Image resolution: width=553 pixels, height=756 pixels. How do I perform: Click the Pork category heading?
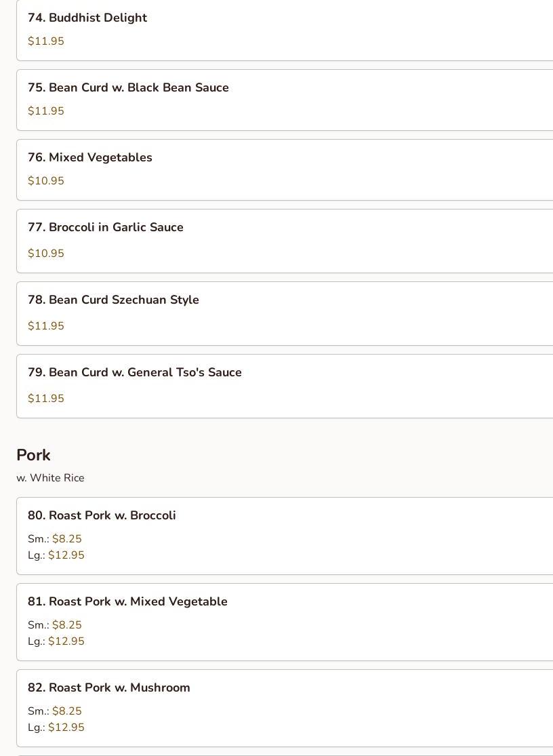[34, 456]
